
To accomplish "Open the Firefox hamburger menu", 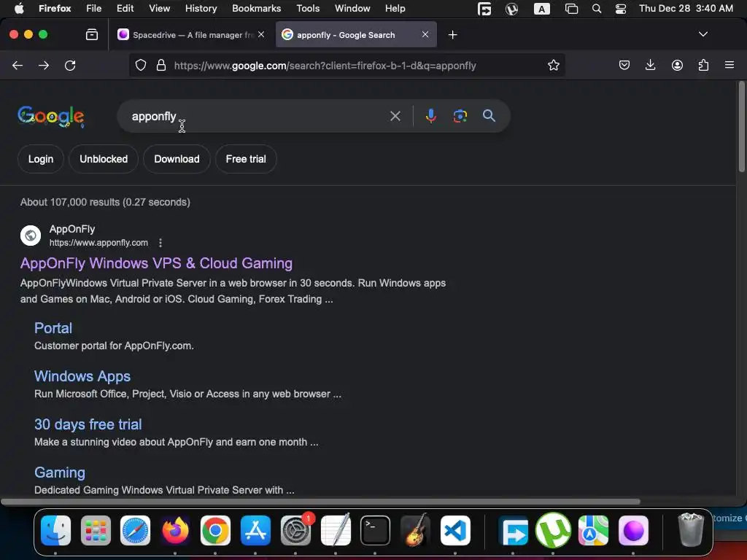I will click(x=729, y=65).
